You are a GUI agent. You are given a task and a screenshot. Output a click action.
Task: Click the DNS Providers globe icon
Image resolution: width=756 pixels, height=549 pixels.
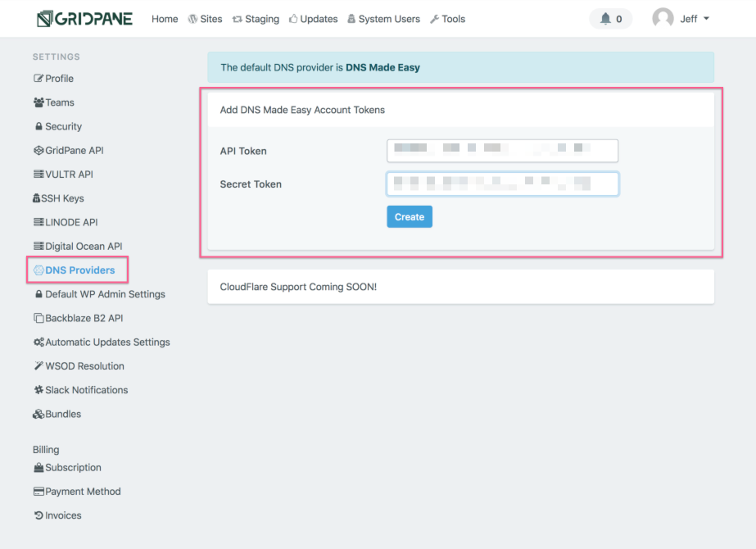pos(38,270)
